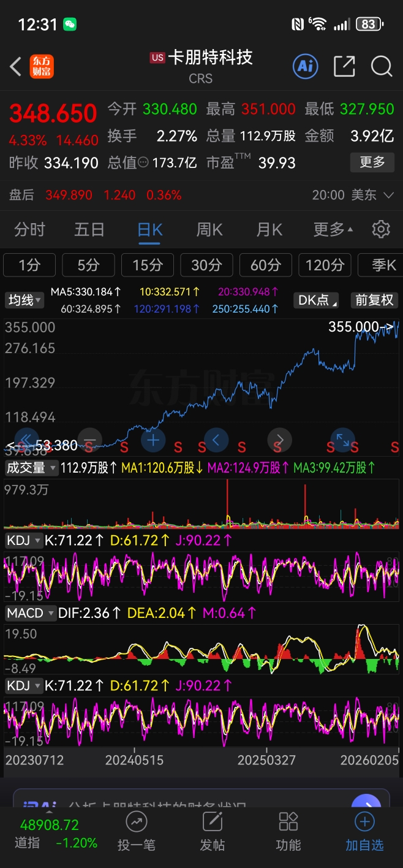Open 功能 grid menu
This screenshot has width=403, height=868.
[x=288, y=831]
